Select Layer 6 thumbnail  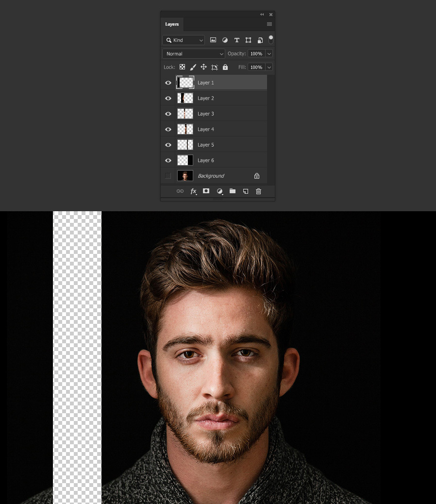[185, 160]
